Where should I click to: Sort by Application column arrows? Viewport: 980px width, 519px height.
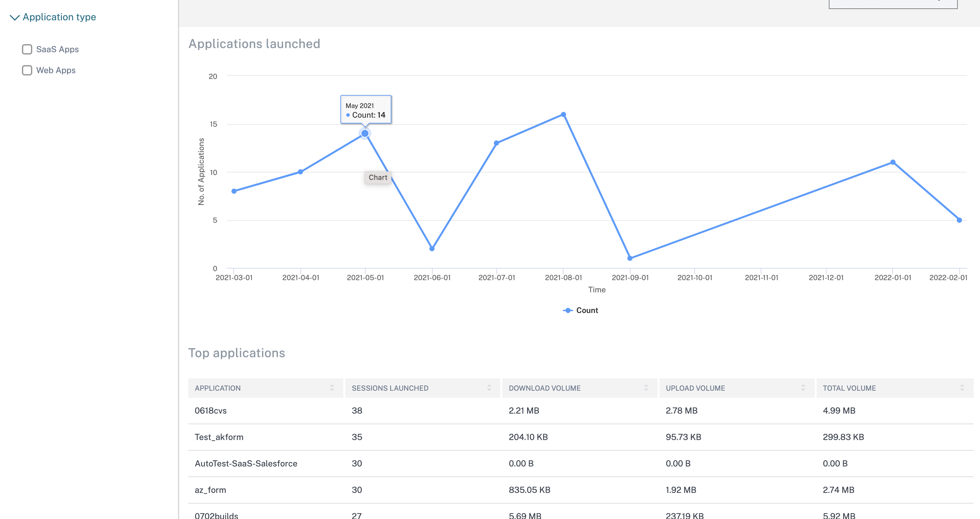(332, 388)
